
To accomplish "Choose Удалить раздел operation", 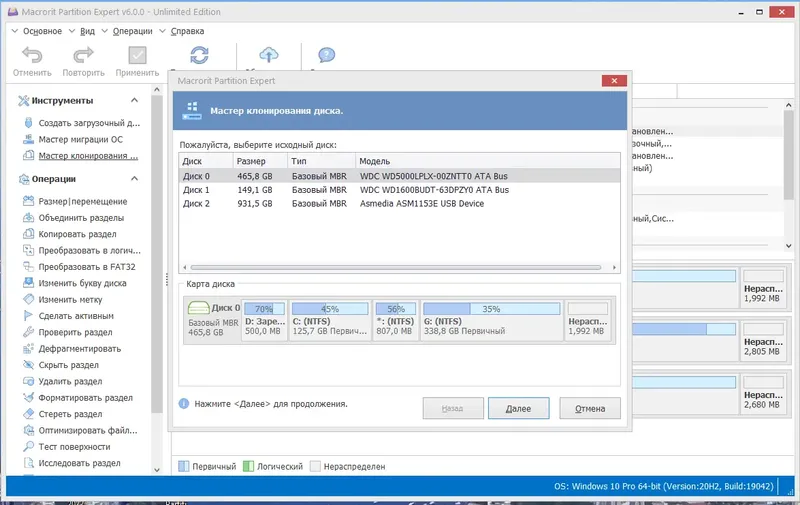I will click(70, 381).
